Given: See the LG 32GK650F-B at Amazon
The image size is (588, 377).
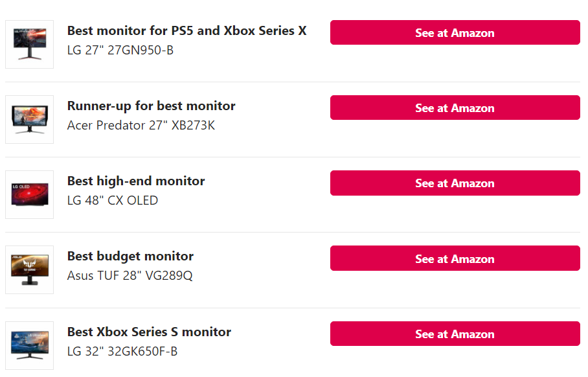Looking at the screenshot, I should click(x=455, y=334).
